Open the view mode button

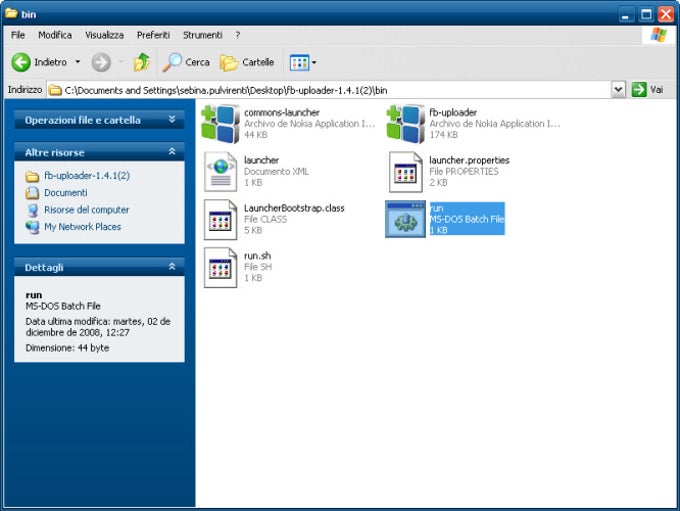coord(299,62)
